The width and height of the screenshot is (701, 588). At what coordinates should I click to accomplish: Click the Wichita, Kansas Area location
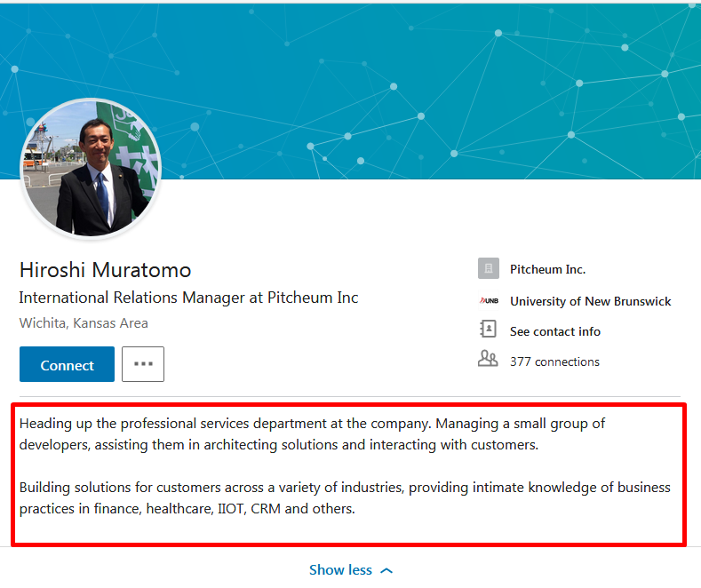pyautogui.click(x=84, y=323)
